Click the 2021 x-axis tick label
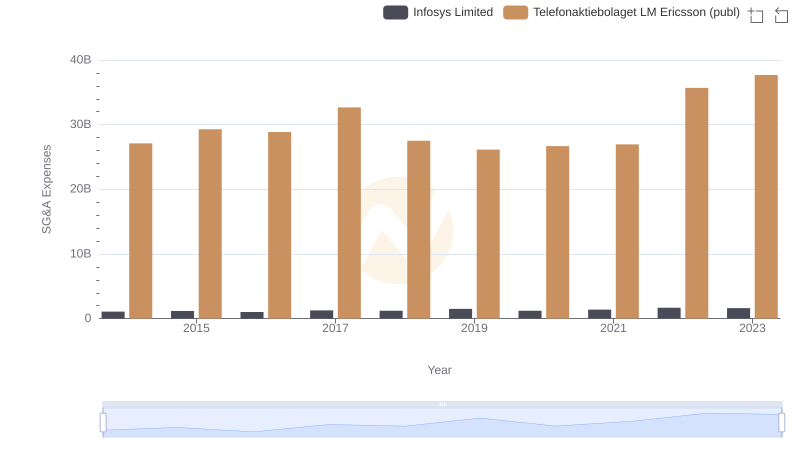This screenshot has width=800, height=461. click(x=613, y=329)
